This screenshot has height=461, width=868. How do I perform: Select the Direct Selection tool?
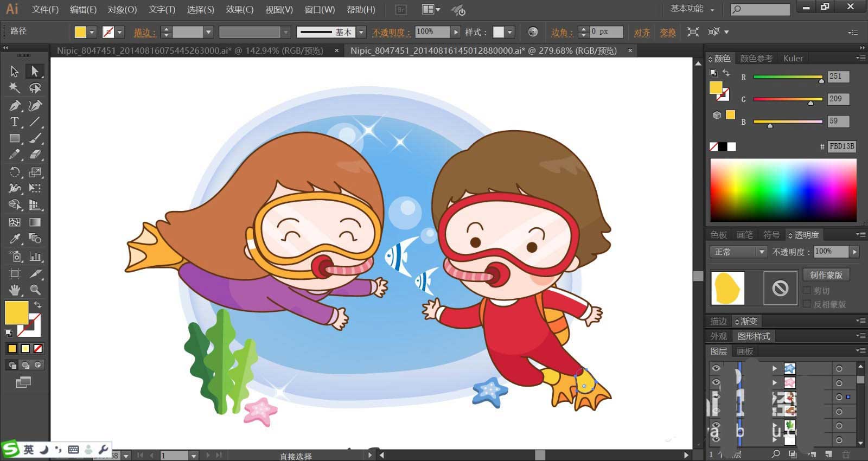click(35, 71)
